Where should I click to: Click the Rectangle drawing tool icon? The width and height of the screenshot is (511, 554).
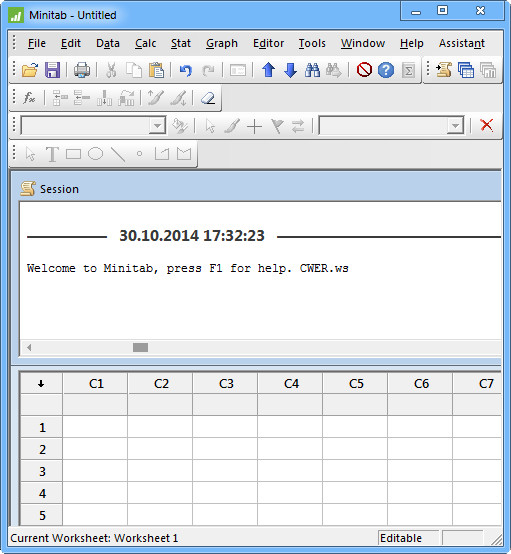pos(74,154)
